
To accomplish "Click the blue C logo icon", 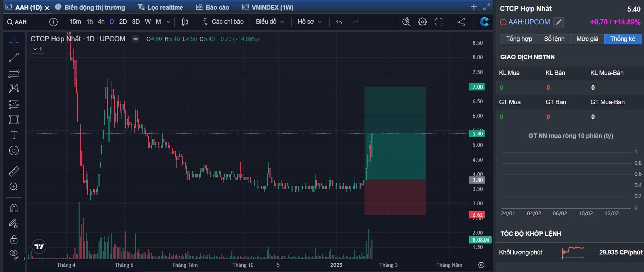I will [x=484, y=22].
